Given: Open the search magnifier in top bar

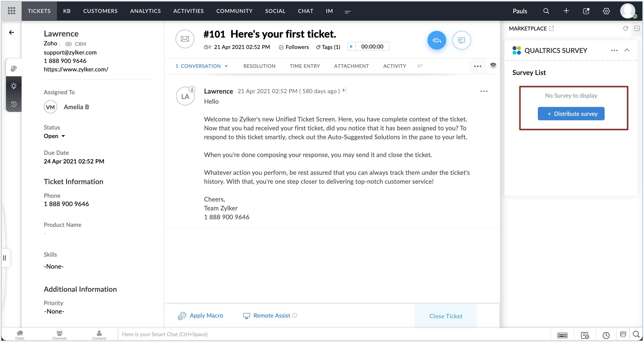Looking at the screenshot, I should pos(546,11).
